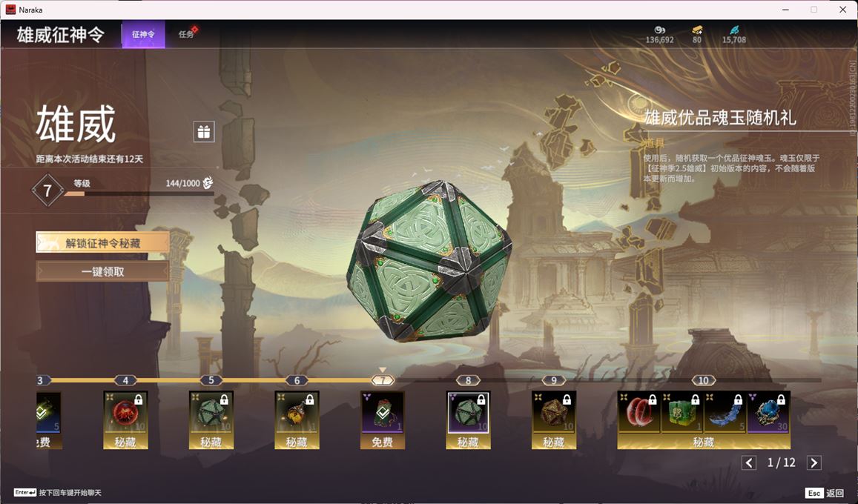Select level 10 blue gem item
The image size is (858, 504).
[x=768, y=413]
